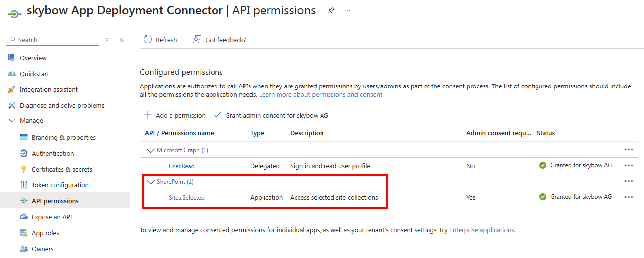The height and width of the screenshot is (258, 644).
Task: Click the Refresh icon
Action: coord(147,40)
